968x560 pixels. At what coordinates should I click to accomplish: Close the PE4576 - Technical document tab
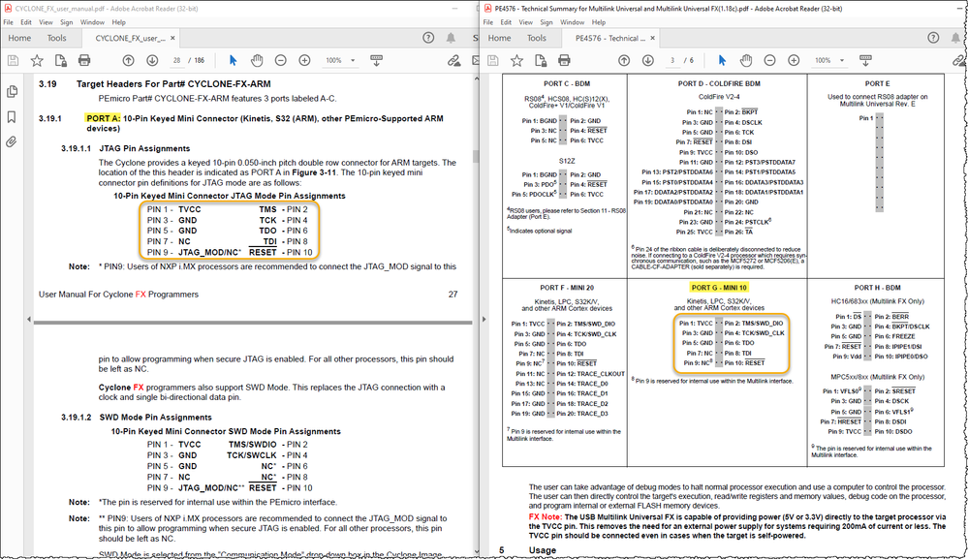[x=652, y=38]
